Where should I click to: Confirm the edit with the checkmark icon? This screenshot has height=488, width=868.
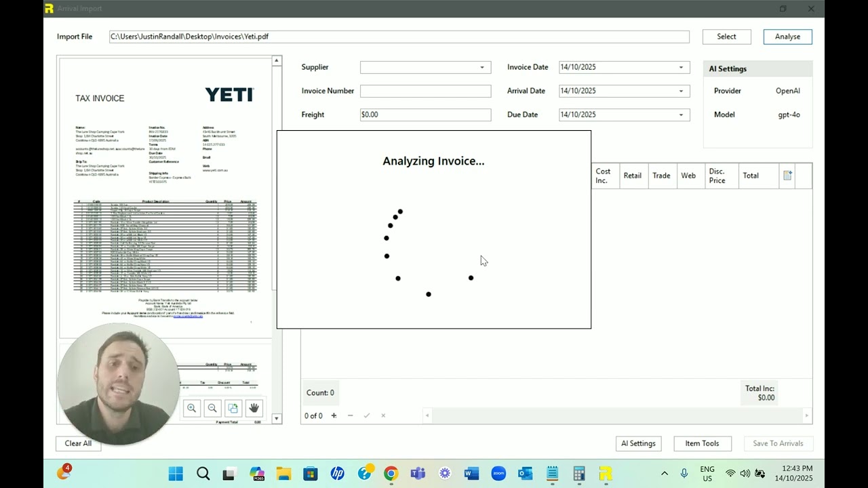coord(367,415)
